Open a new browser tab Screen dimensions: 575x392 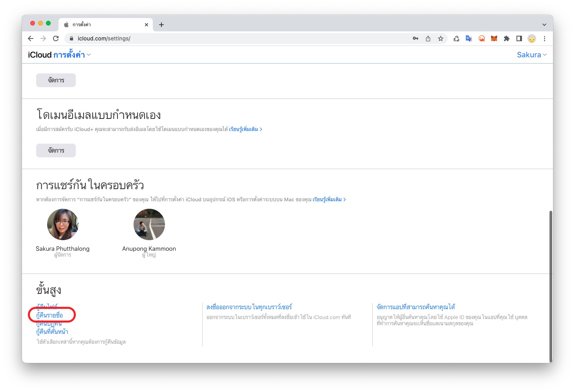pyautogui.click(x=161, y=25)
